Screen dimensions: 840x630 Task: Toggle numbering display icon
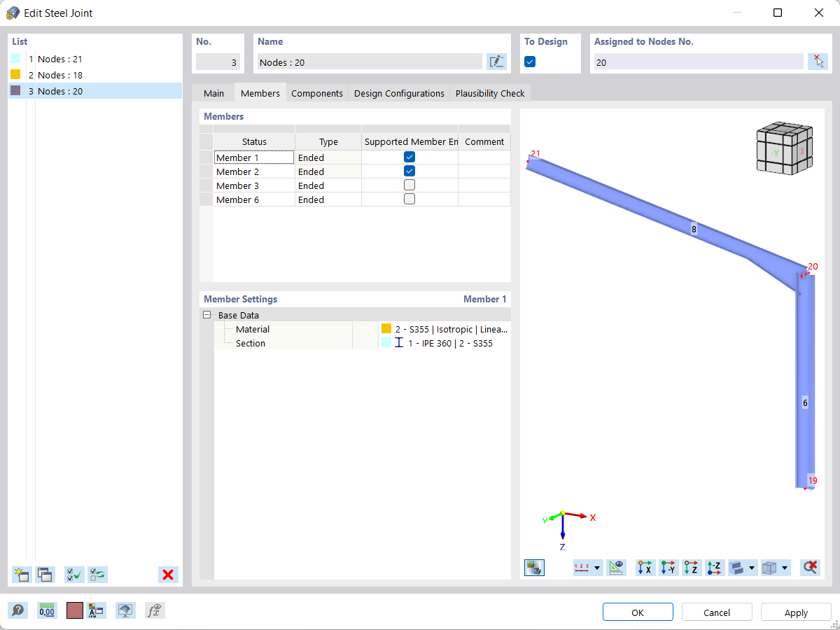pos(582,568)
